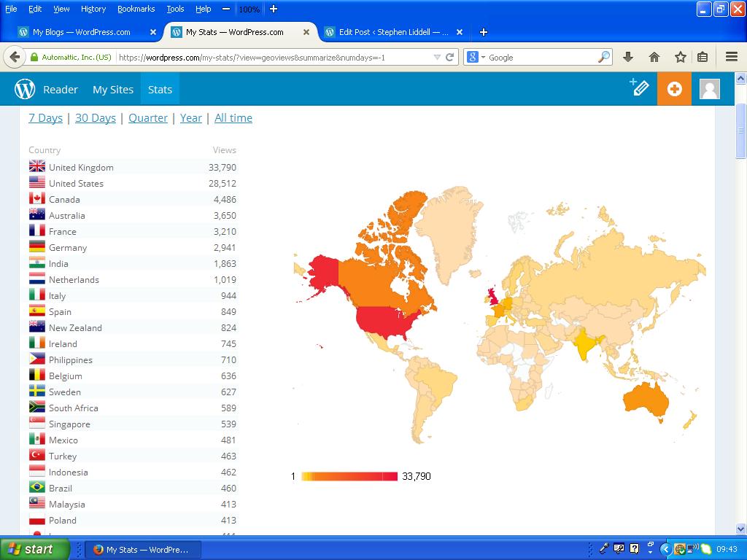Screen dimensions: 747x560
Task: Click the map color scale legend
Action: point(349,476)
